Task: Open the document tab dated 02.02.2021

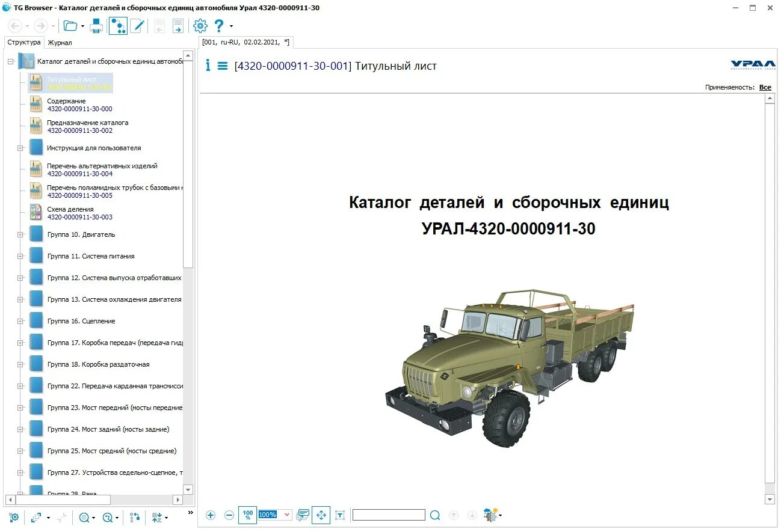Action: (244, 42)
